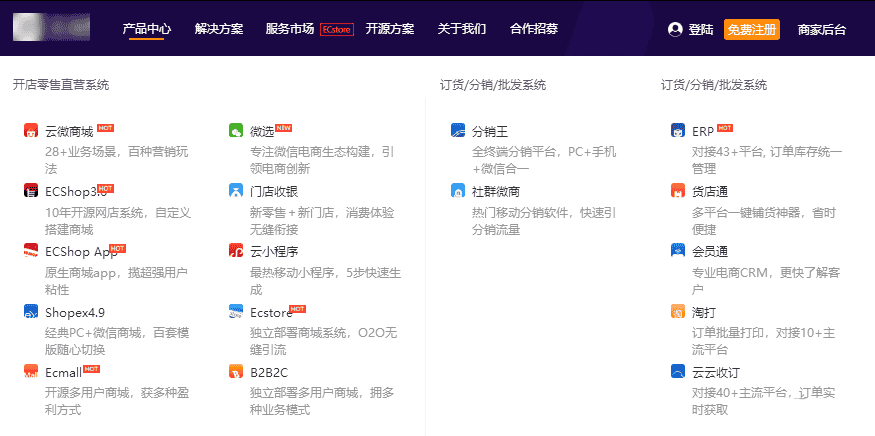The width and height of the screenshot is (875, 436).
Task: Open the 云小程序 product link
Action: pyautogui.click(x=274, y=252)
